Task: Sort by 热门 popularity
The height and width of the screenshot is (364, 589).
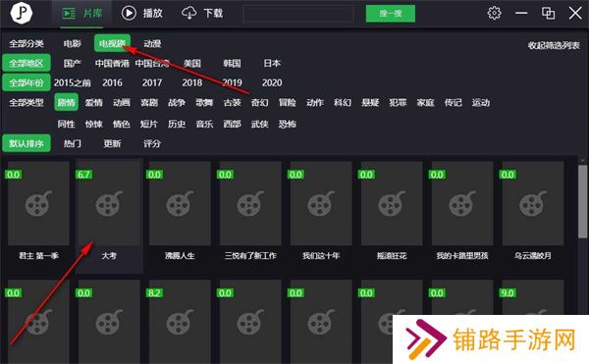Action: (x=72, y=143)
